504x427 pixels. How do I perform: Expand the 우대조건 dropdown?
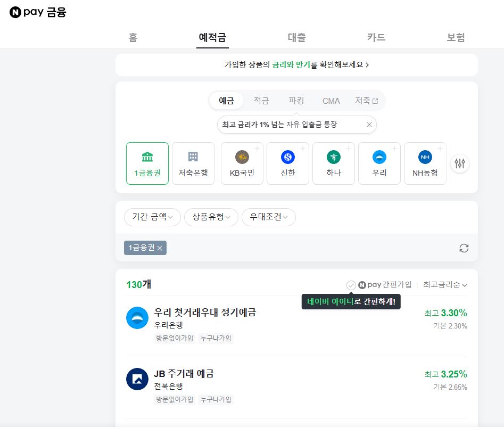click(x=269, y=217)
